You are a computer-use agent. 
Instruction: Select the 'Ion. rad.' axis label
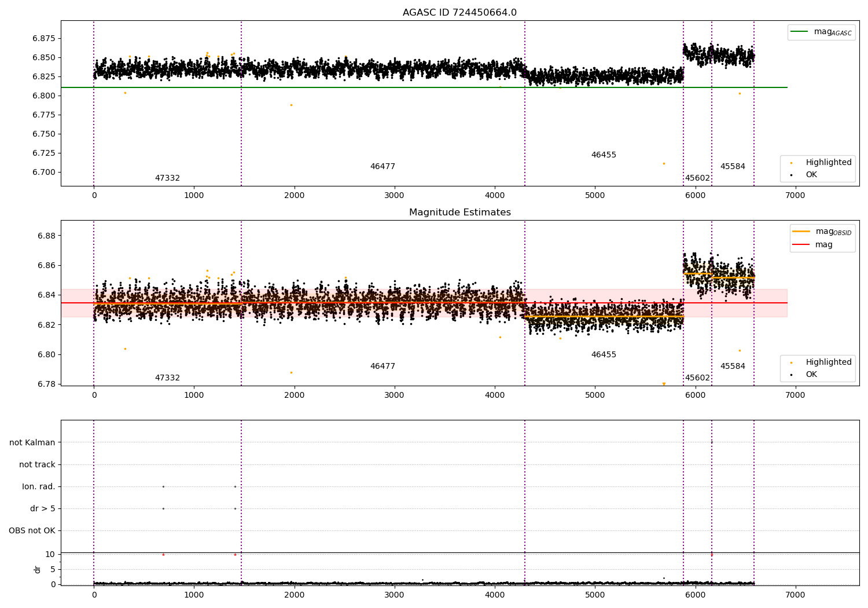pyautogui.click(x=39, y=486)
